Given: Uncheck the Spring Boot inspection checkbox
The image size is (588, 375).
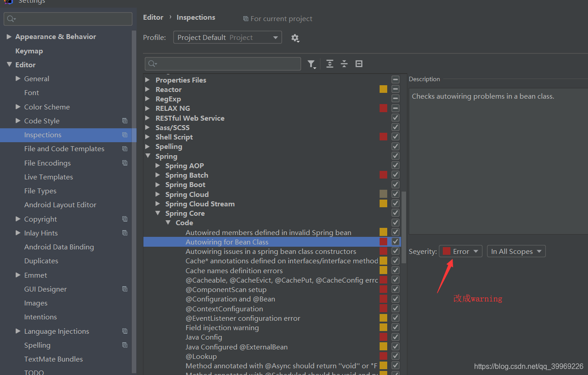Looking at the screenshot, I should click(x=395, y=184).
